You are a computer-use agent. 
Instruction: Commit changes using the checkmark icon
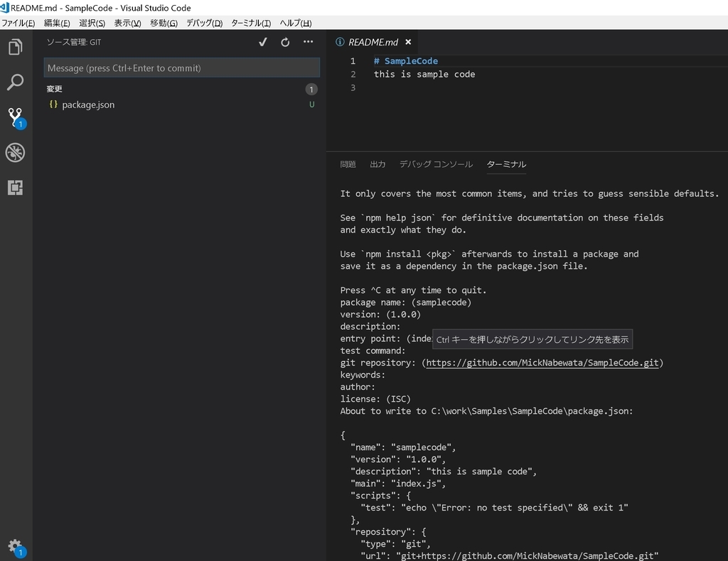263,42
